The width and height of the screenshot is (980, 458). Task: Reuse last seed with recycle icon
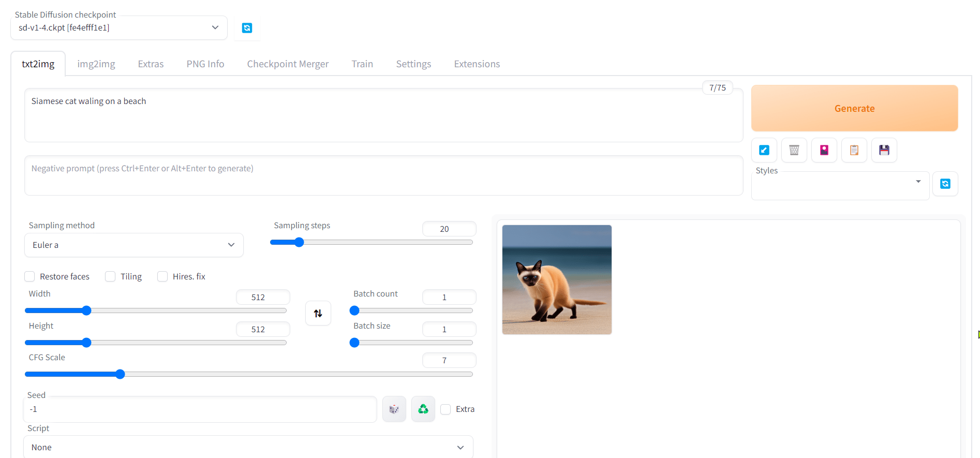coord(423,409)
